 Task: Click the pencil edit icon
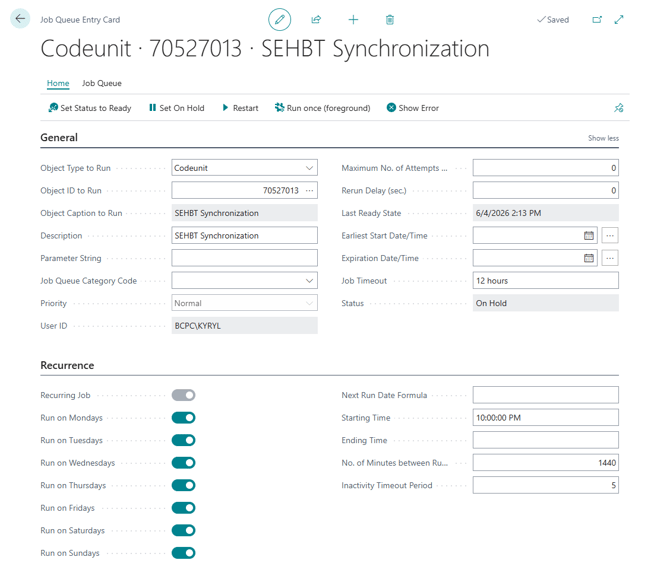[279, 20]
